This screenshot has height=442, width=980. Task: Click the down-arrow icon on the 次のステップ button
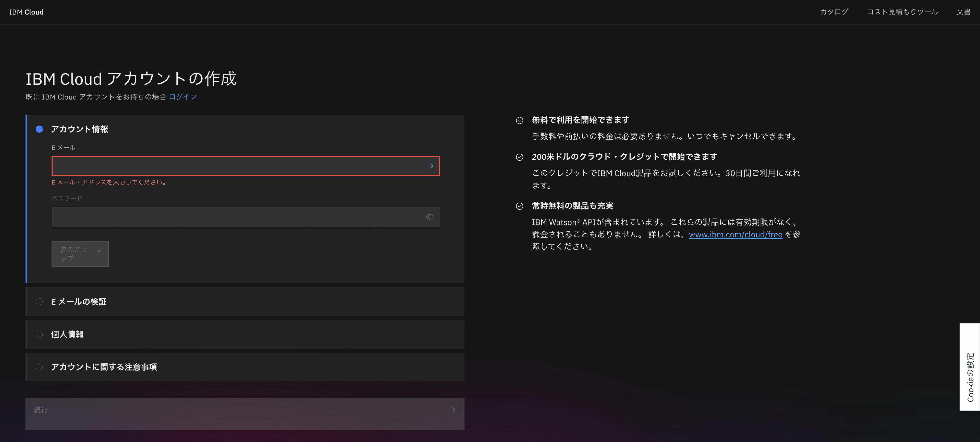click(x=99, y=250)
